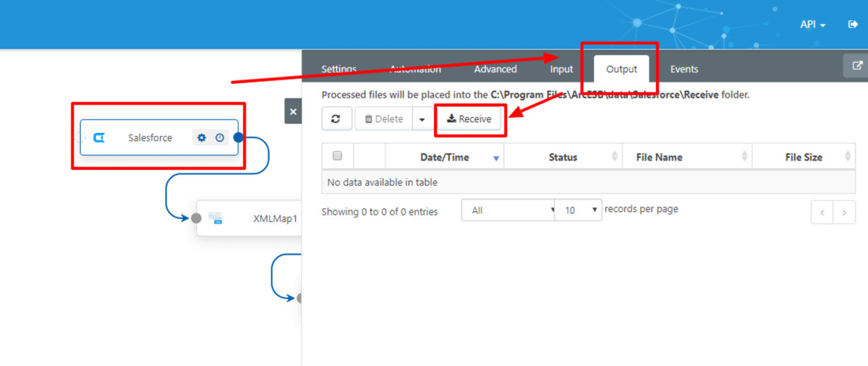Screen dimensions: 868x366
Task: Sort table by Status column
Action: [x=563, y=157]
